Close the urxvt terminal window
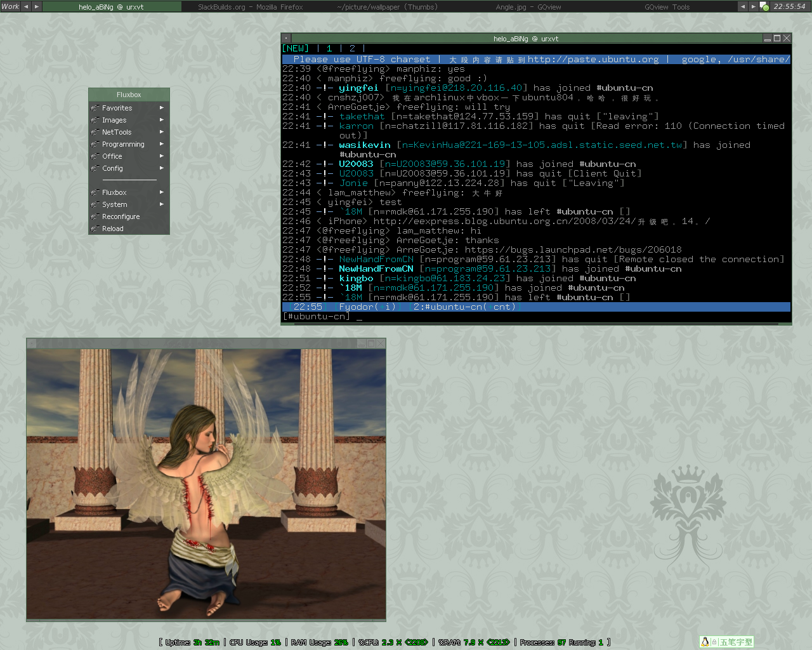 tap(787, 39)
